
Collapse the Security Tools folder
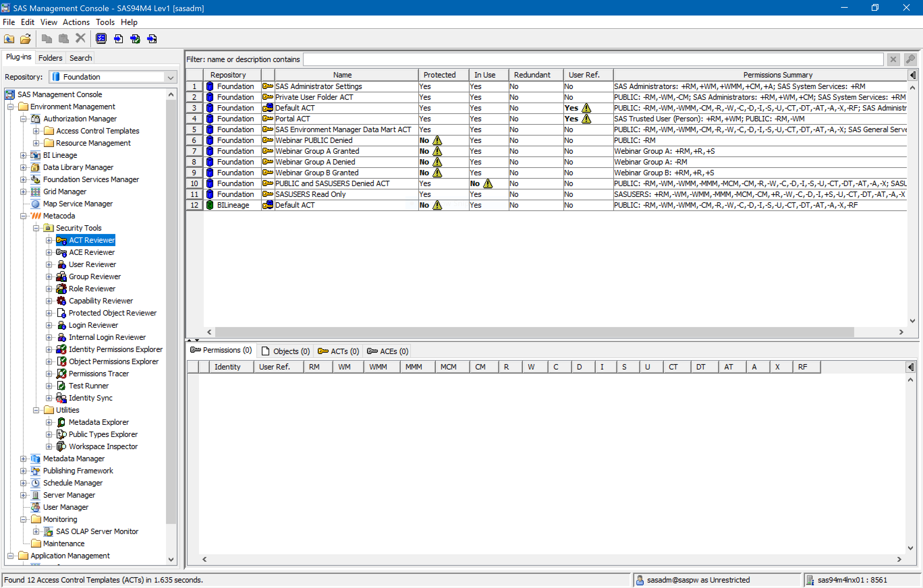coord(36,228)
